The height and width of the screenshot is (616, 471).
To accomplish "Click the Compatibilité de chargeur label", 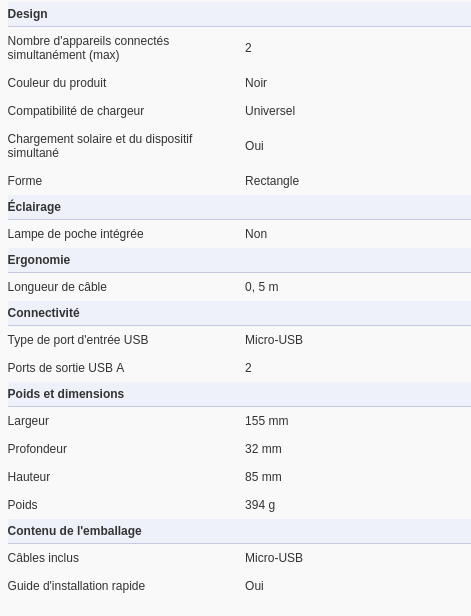I will [x=76, y=111].
